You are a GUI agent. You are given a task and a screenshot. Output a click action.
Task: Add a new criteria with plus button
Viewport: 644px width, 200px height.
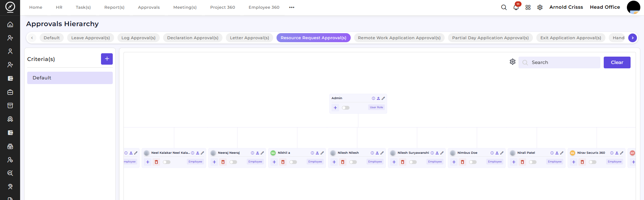107,59
